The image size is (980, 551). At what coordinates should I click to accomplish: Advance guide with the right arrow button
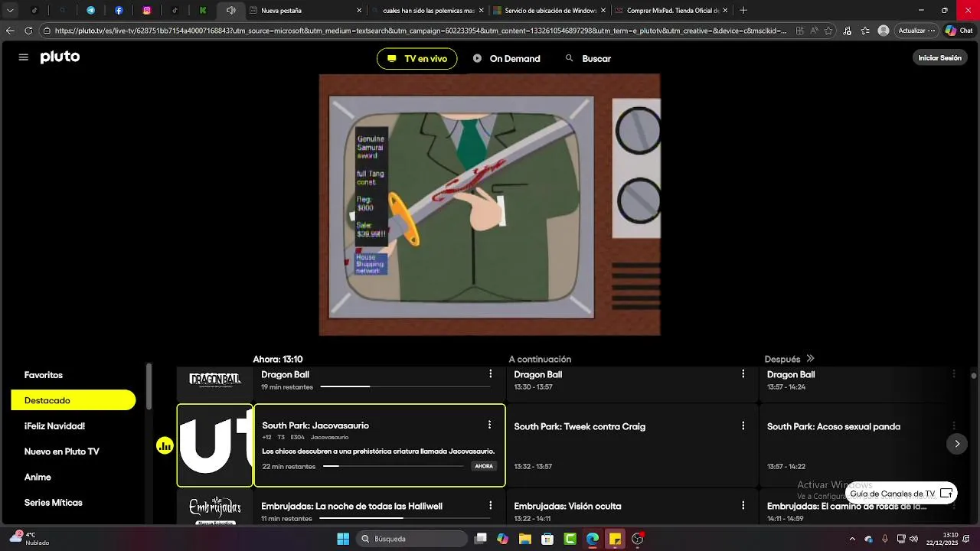pos(956,444)
